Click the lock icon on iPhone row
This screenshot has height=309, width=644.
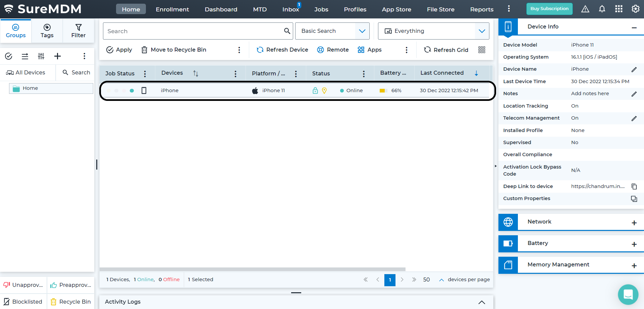tap(315, 90)
